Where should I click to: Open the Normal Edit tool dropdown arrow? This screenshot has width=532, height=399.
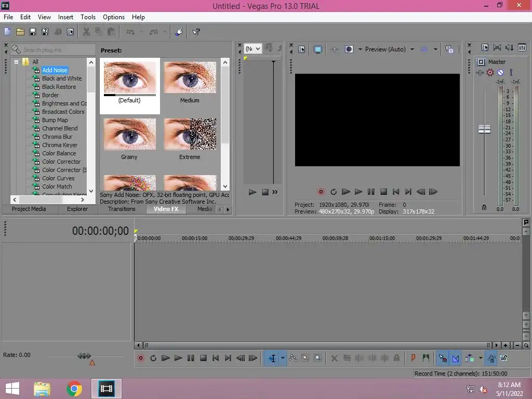pyautogui.click(x=282, y=358)
